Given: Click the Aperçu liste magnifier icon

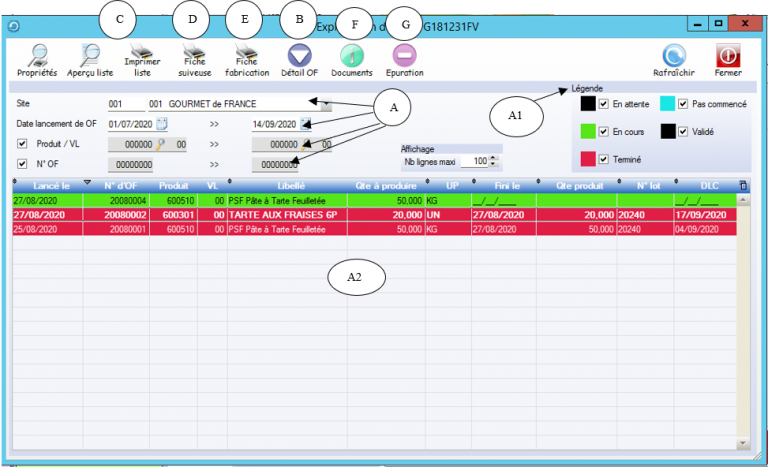Looking at the screenshot, I should (x=90, y=55).
